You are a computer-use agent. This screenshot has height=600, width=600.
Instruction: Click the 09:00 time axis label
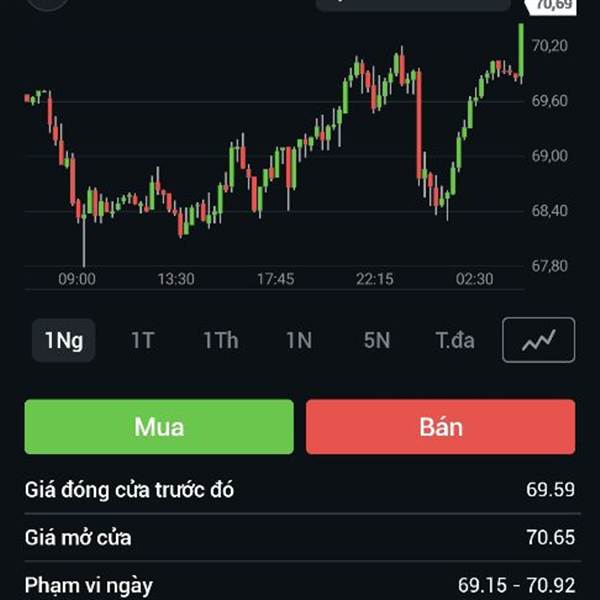pyautogui.click(x=77, y=279)
